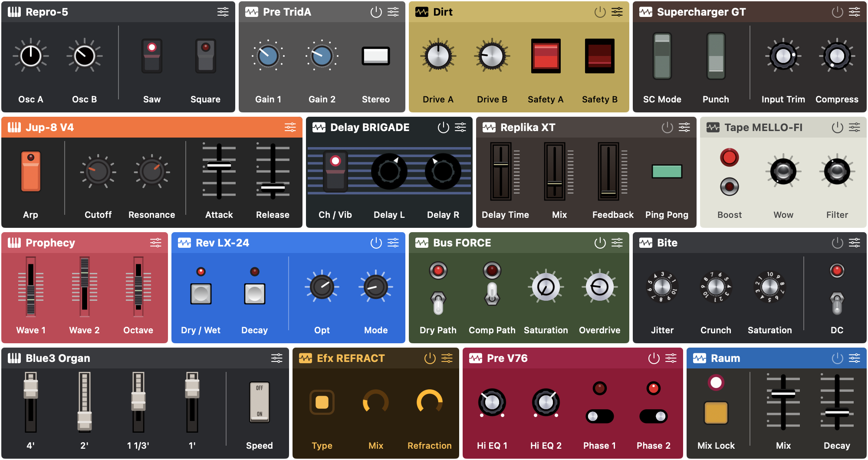Click Prophecy Wave 1 slider
This screenshot has width=868, height=460.
(31, 287)
